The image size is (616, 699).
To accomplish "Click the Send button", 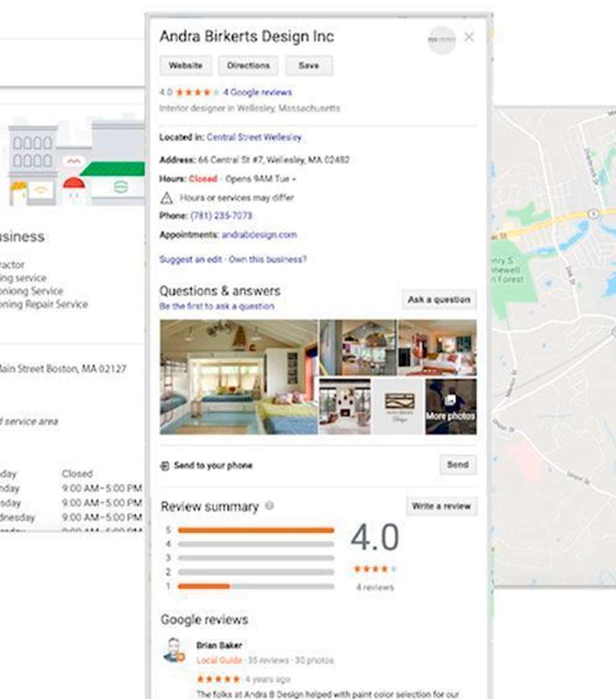I will [x=457, y=465].
